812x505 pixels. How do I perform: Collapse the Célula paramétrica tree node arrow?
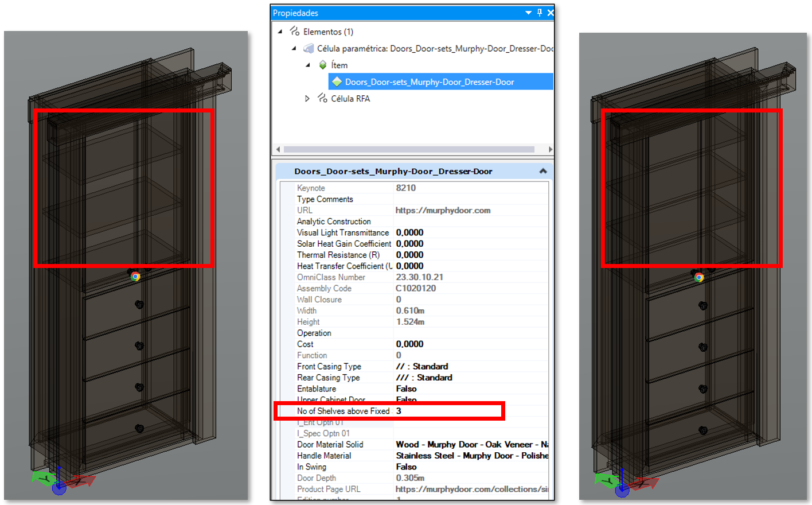point(294,48)
